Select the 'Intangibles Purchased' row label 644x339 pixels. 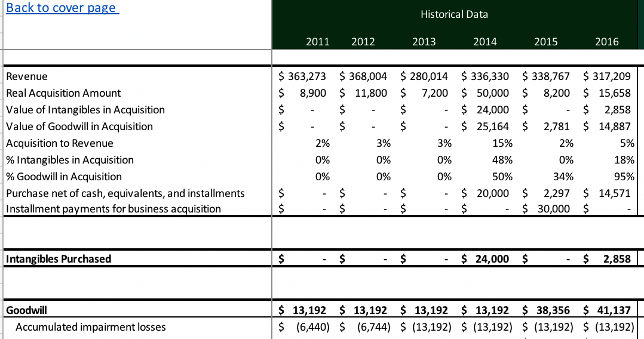pyautogui.click(x=59, y=258)
